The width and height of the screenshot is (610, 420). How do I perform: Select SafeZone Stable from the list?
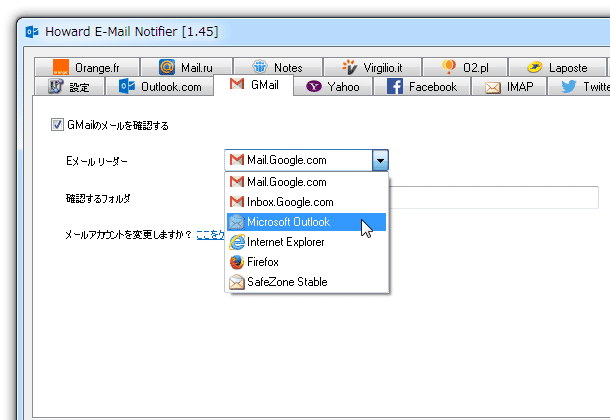tap(307, 282)
